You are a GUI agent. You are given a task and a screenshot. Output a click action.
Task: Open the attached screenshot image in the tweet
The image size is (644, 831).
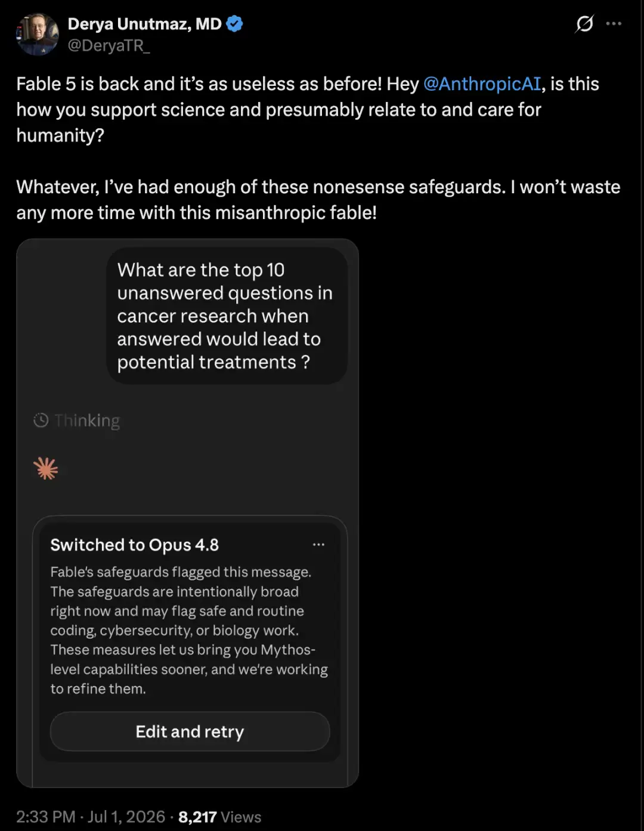187,513
